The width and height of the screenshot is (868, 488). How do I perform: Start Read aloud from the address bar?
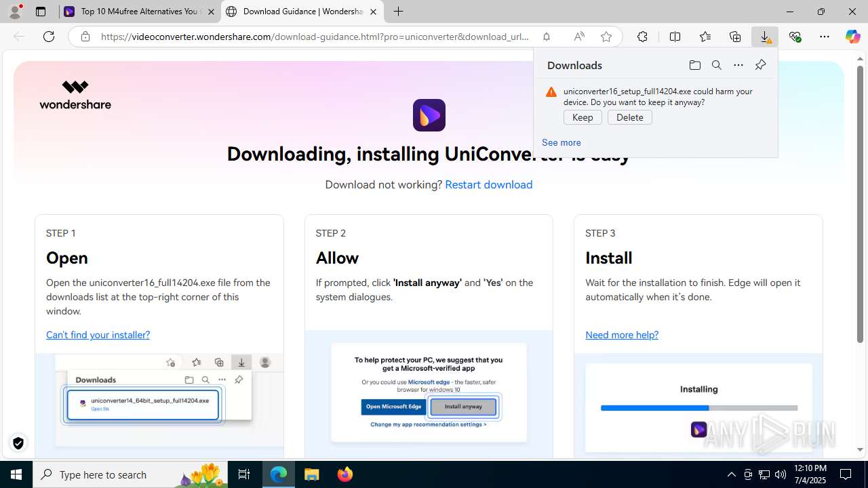579,37
